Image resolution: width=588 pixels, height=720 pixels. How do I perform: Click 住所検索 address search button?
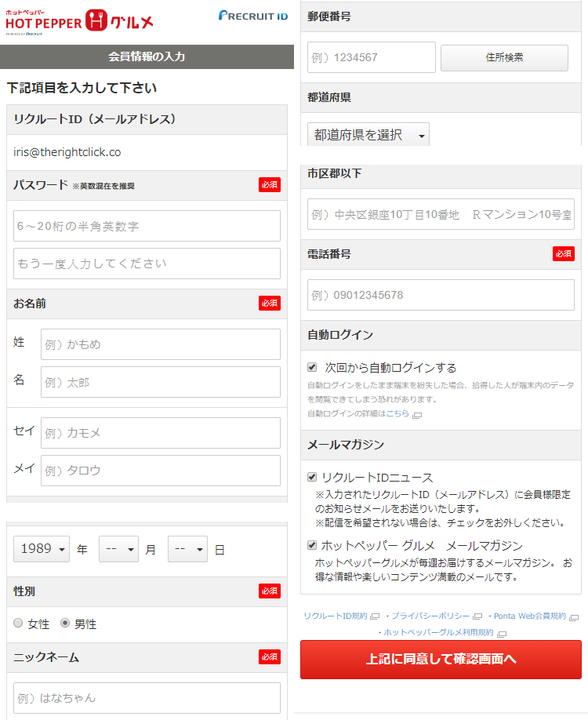tap(504, 57)
